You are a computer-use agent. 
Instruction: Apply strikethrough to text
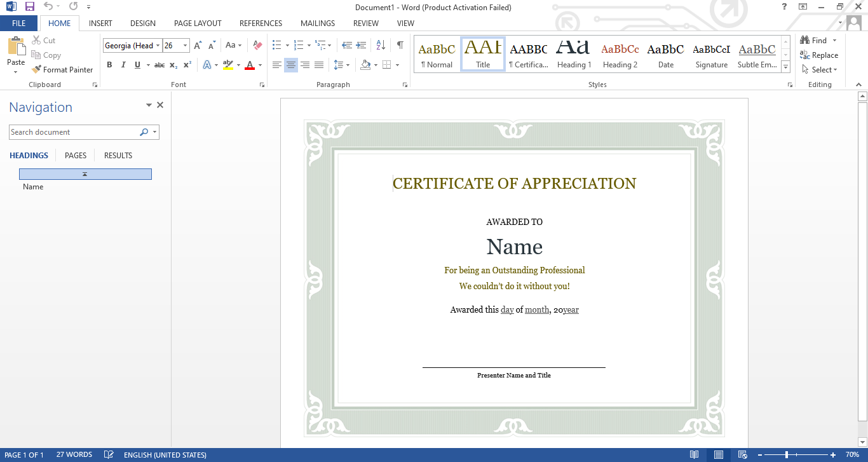pos(159,64)
